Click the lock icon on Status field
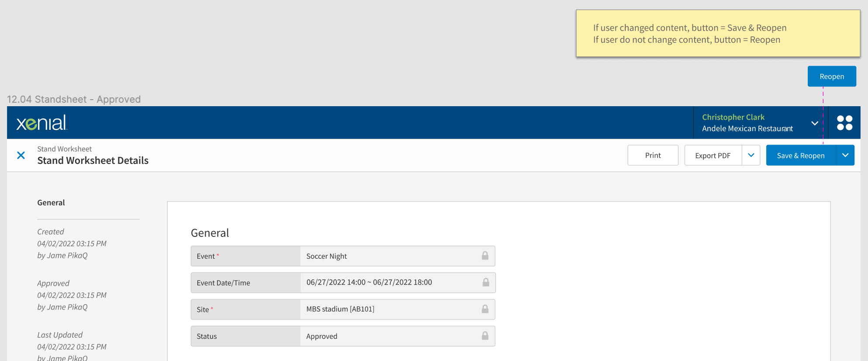This screenshot has width=868, height=361. pos(485,336)
